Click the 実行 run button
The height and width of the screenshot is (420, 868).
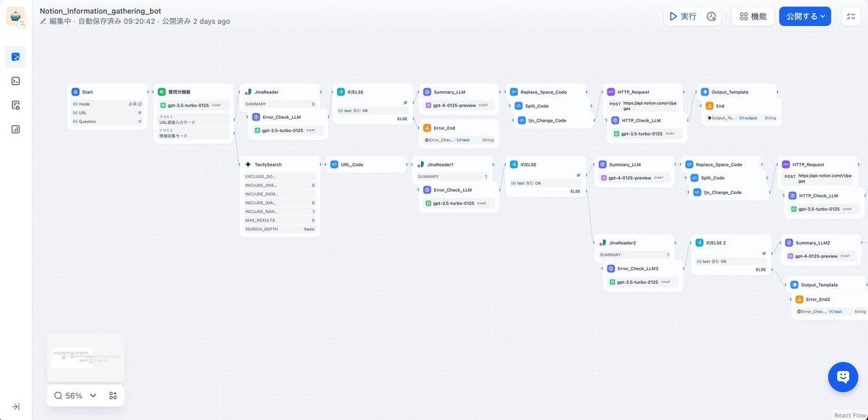click(x=683, y=16)
